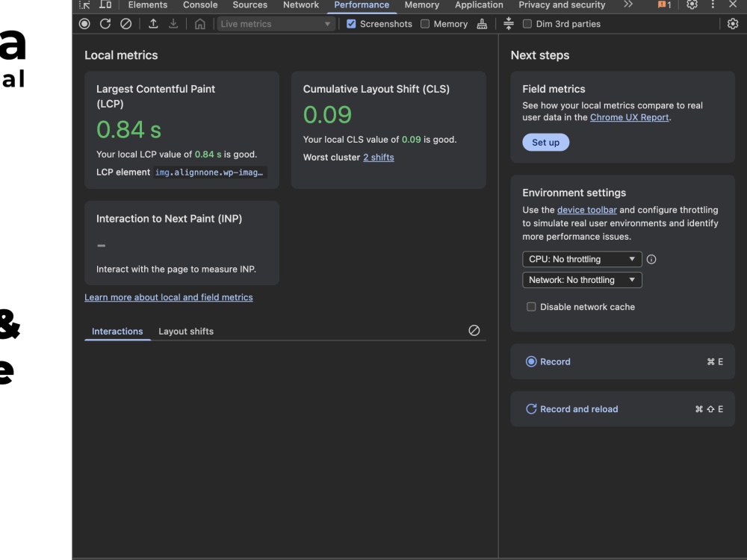747x560 pixels.
Task: Click the Interaction to Next Paint (INP) heading
Action: pyautogui.click(x=169, y=219)
